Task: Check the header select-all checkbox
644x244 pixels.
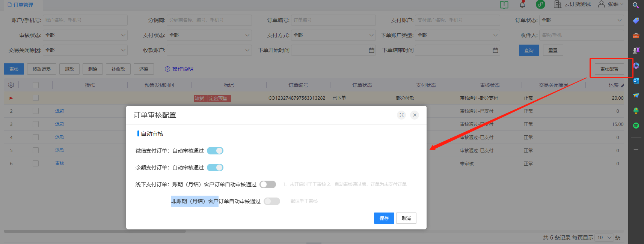Action: (36, 85)
